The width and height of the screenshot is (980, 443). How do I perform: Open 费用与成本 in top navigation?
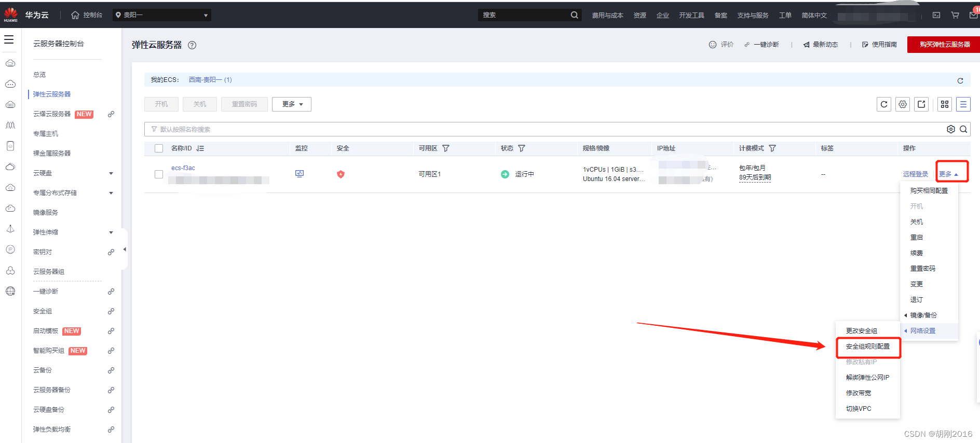[607, 16]
